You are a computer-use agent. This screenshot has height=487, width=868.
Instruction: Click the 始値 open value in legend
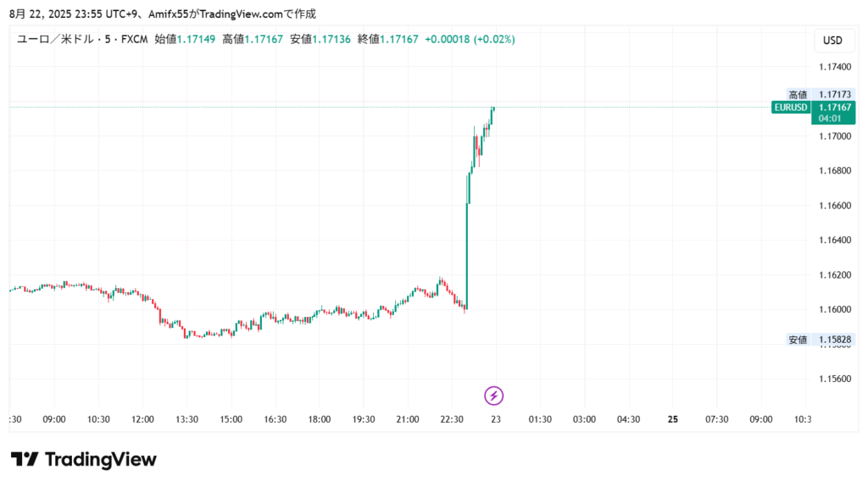(x=196, y=39)
